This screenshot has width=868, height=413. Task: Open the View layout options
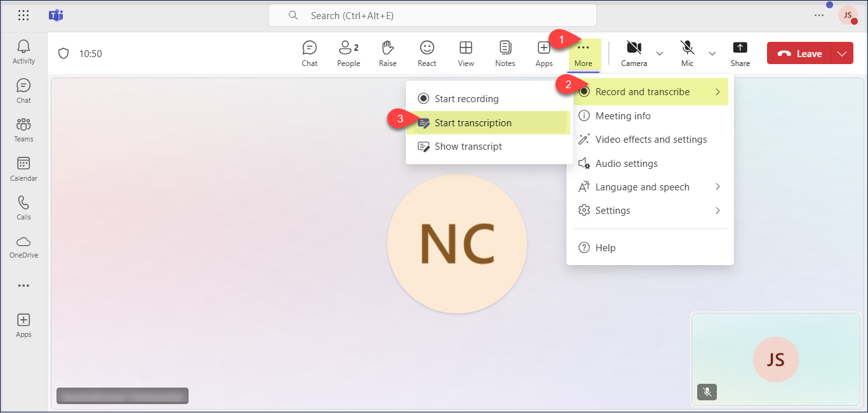coord(465,53)
